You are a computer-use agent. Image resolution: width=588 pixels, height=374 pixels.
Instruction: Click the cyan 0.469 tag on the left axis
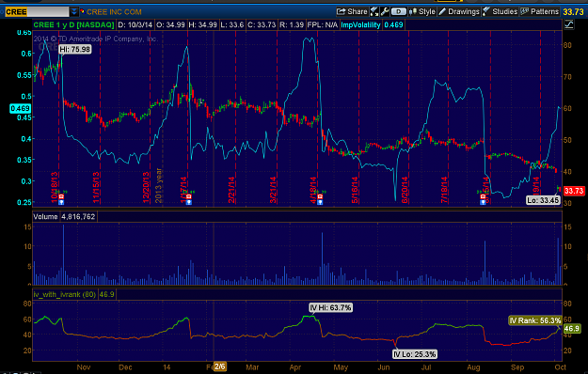click(x=21, y=109)
